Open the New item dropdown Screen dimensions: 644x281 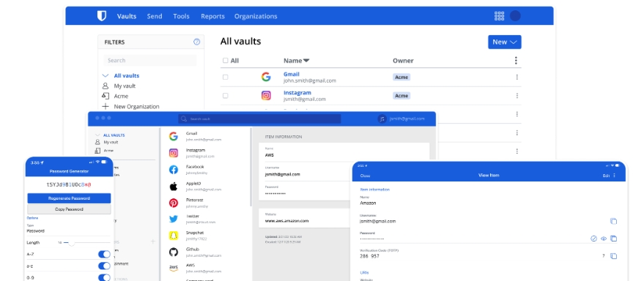[504, 42]
